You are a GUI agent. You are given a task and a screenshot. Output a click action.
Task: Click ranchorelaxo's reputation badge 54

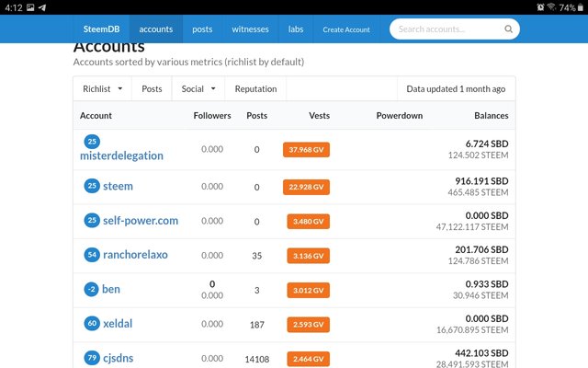point(92,255)
